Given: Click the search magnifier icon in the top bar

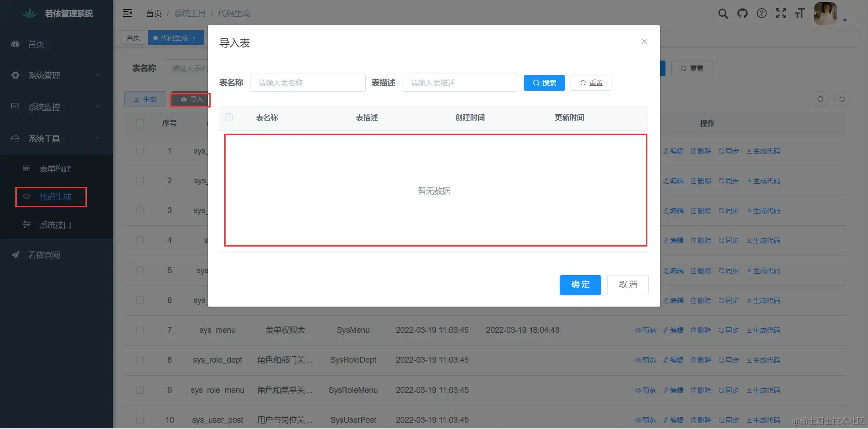Looking at the screenshot, I should coord(722,14).
